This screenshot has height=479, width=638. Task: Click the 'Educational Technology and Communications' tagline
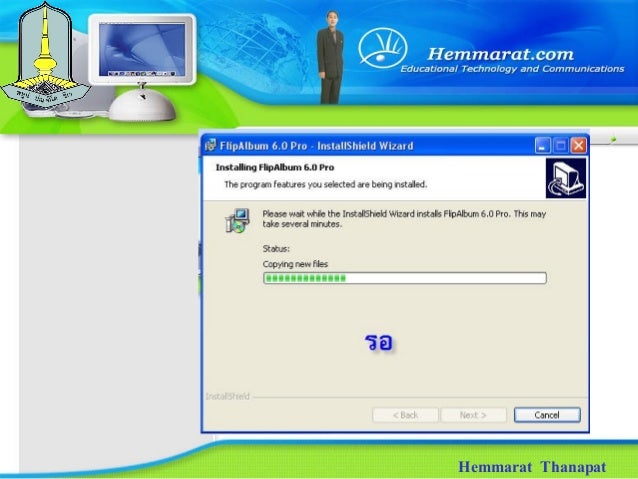pyautogui.click(x=512, y=69)
